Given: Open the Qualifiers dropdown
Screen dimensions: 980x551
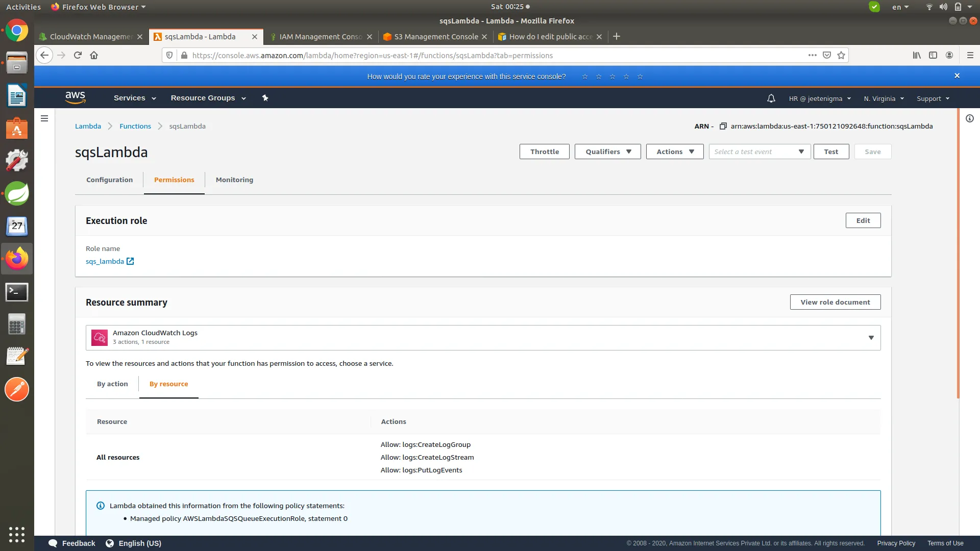Looking at the screenshot, I should pyautogui.click(x=607, y=152).
